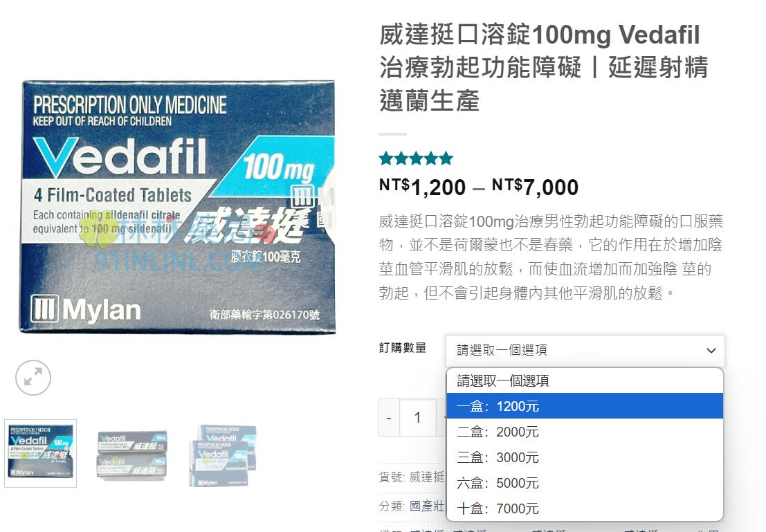The height and width of the screenshot is (532, 766).
Task: Choose the 二盒: 2000元 option
Action: (x=585, y=432)
